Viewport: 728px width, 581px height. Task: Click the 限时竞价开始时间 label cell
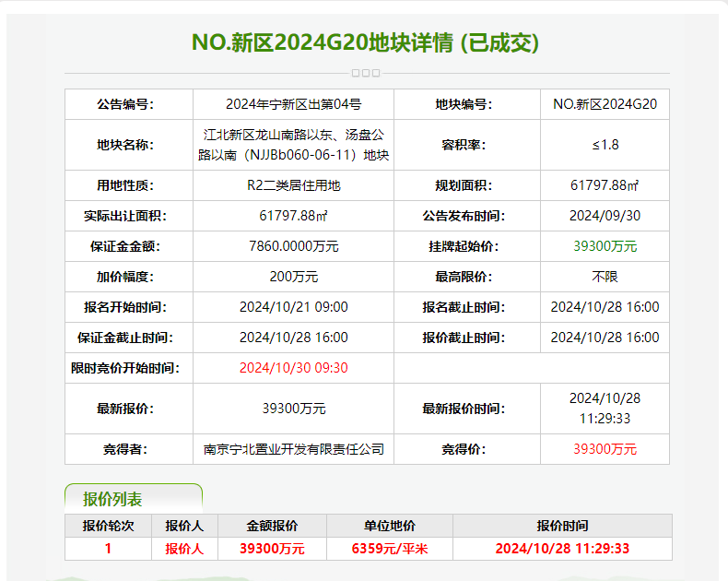coord(129,368)
